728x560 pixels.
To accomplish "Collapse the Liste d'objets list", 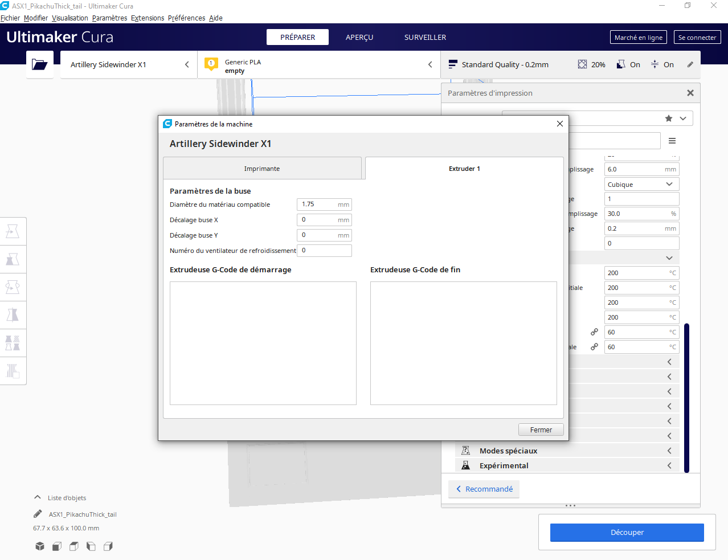I will click(38, 497).
